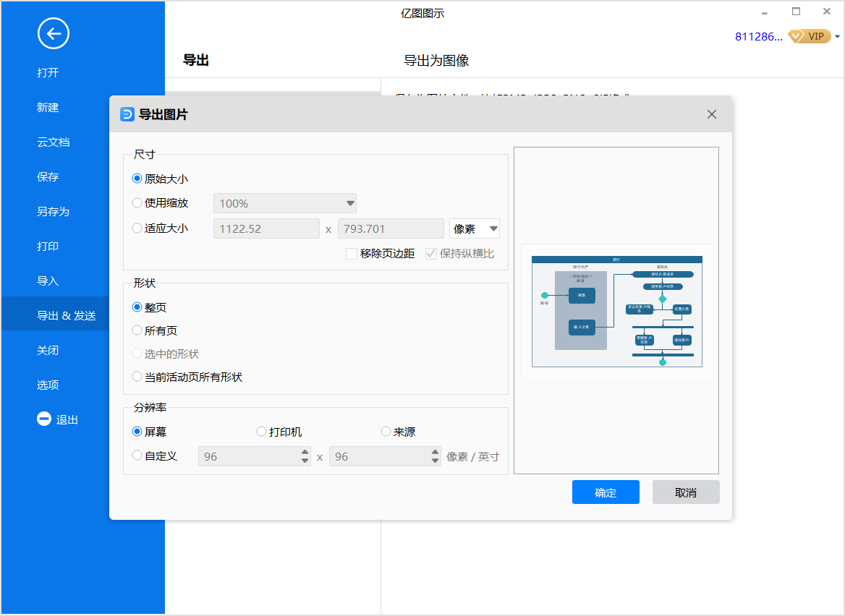
Task: Click the 导入 sidebar menu item
Action: tap(48, 281)
